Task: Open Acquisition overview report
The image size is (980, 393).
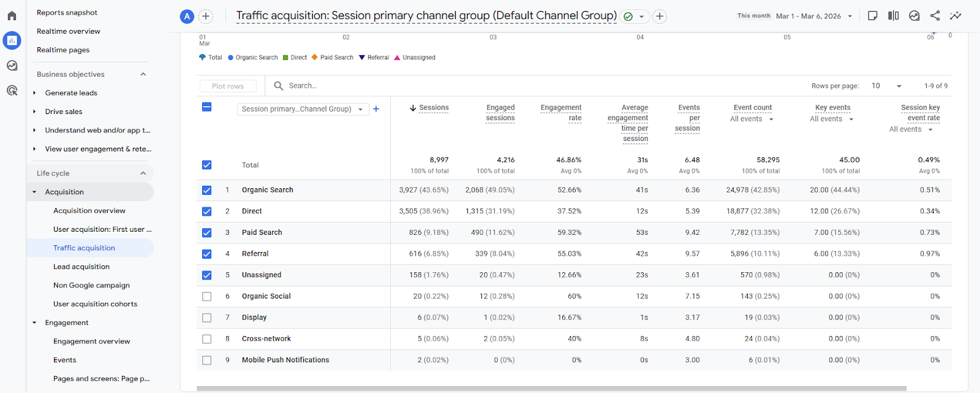Action: pyautogui.click(x=89, y=211)
